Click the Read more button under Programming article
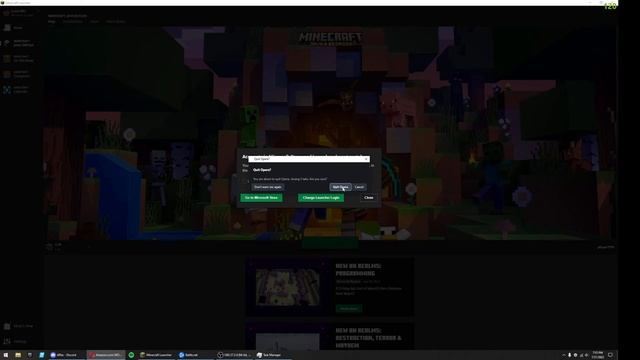The width and height of the screenshot is (640, 360). click(349, 308)
